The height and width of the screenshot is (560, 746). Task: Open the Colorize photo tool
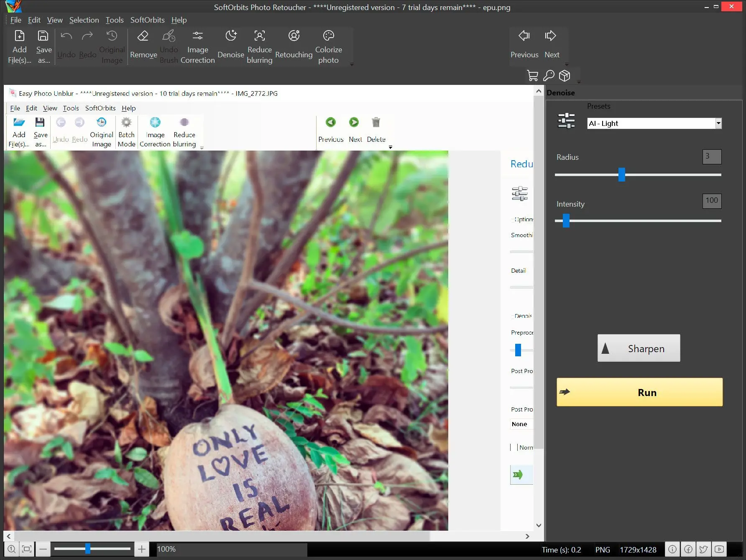click(x=329, y=45)
